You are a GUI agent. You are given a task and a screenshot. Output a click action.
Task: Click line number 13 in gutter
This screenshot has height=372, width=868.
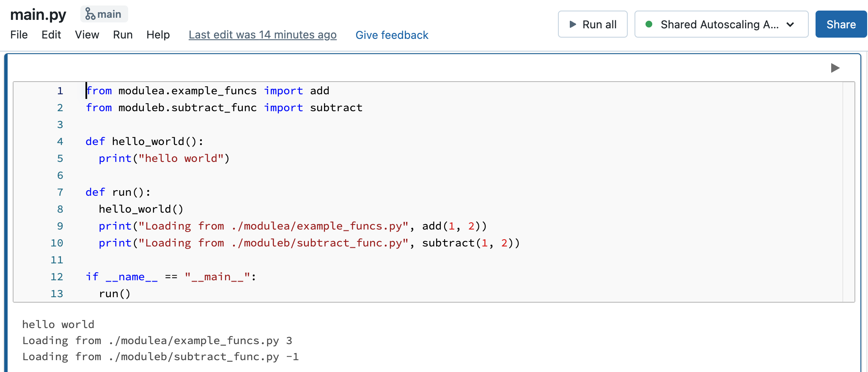pos(57,294)
